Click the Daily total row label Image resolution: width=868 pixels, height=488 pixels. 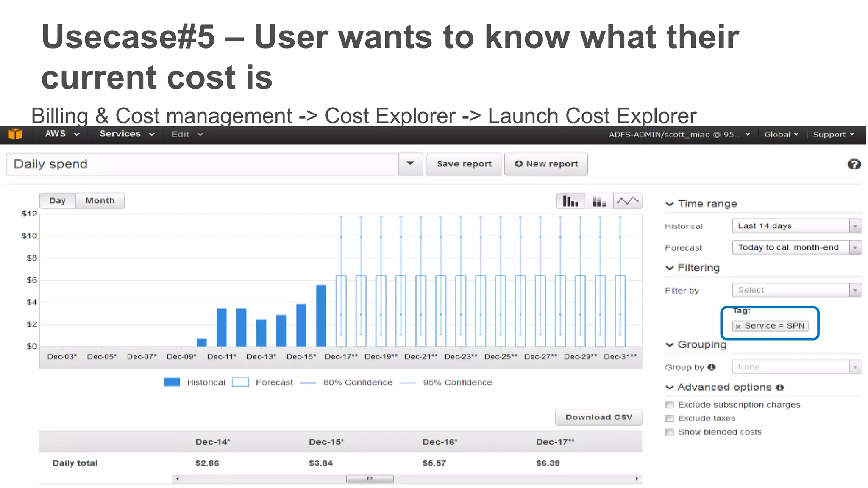pyautogui.click(x=75, y=463)
